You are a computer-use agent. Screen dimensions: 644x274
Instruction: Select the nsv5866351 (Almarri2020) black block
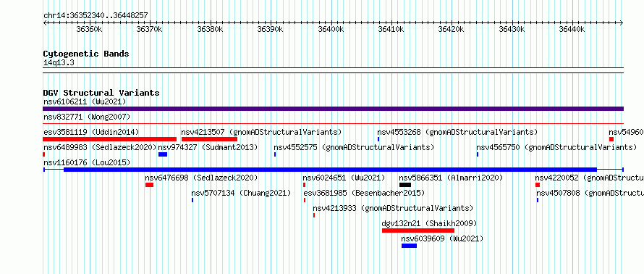coord(405,185)
